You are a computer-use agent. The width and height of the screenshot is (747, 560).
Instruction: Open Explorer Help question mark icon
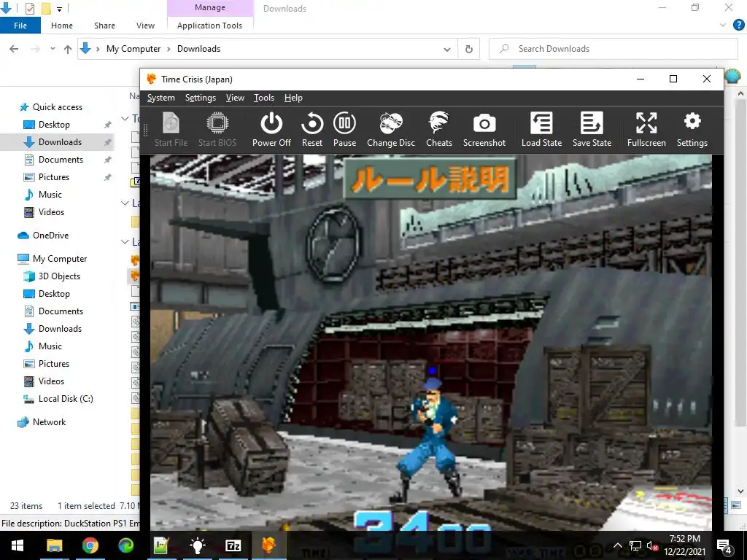point(738,26)
